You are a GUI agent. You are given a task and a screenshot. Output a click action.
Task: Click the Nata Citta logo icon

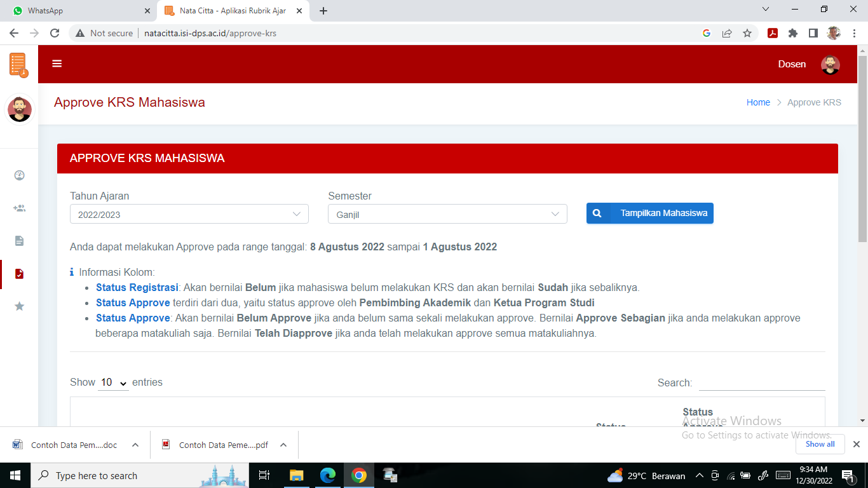click(18, 65)
